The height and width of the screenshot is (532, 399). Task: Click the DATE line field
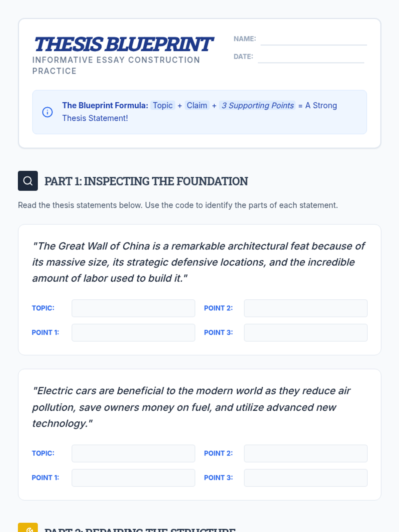click(x=311, y=57)
